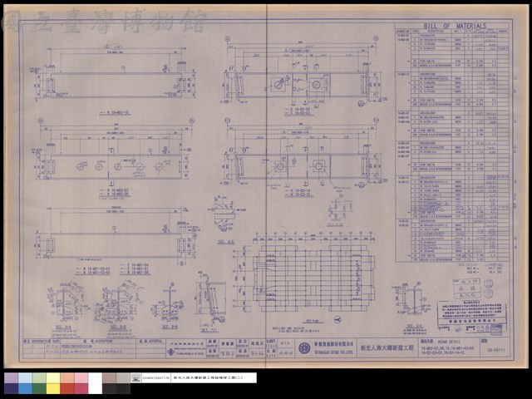Click the "SEC. E-E" label in the drawing center
Viewport: 532px width, 399px height.
click(x=225, y=242)
